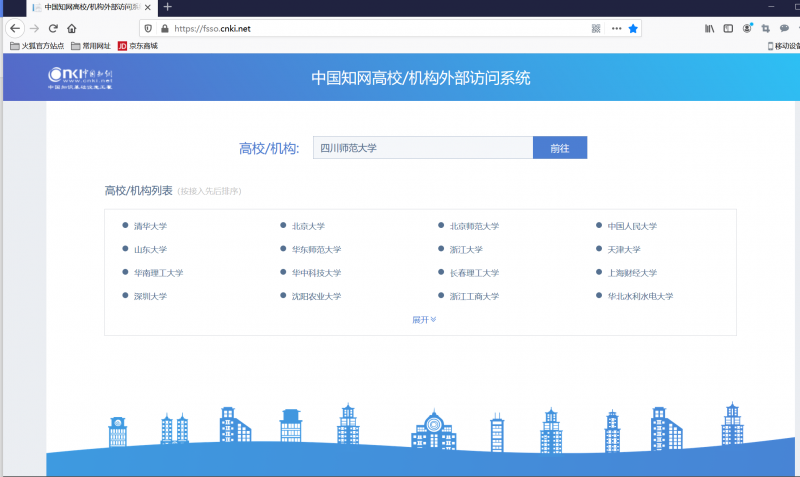Click the screenshot crop tool icon

766,29
